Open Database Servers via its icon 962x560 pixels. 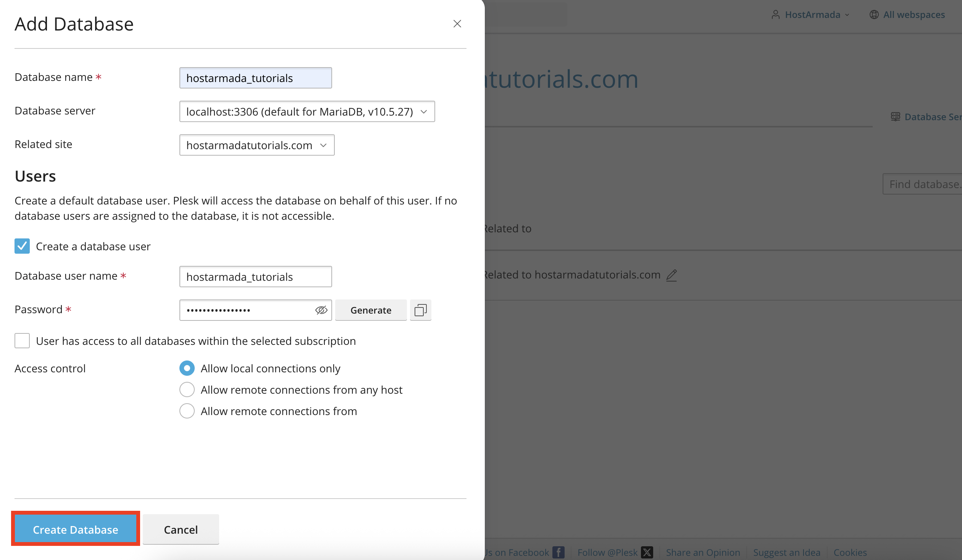click(x=895, y=117)
